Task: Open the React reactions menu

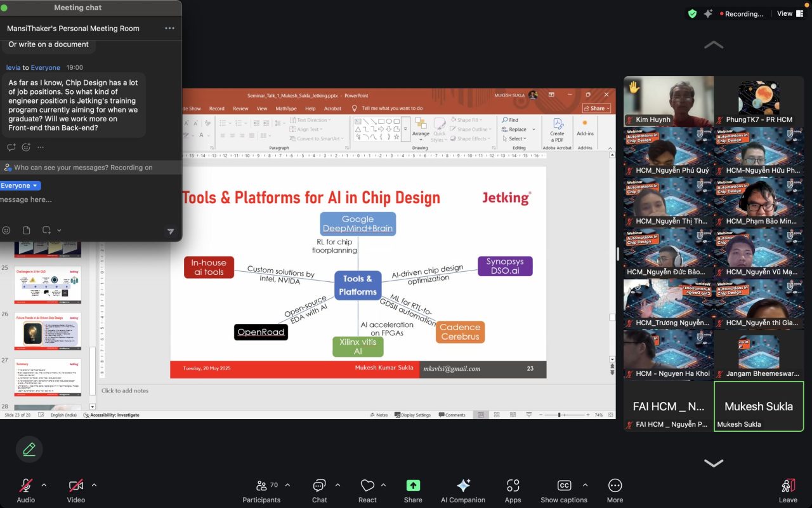Action: tap(367, 490)
